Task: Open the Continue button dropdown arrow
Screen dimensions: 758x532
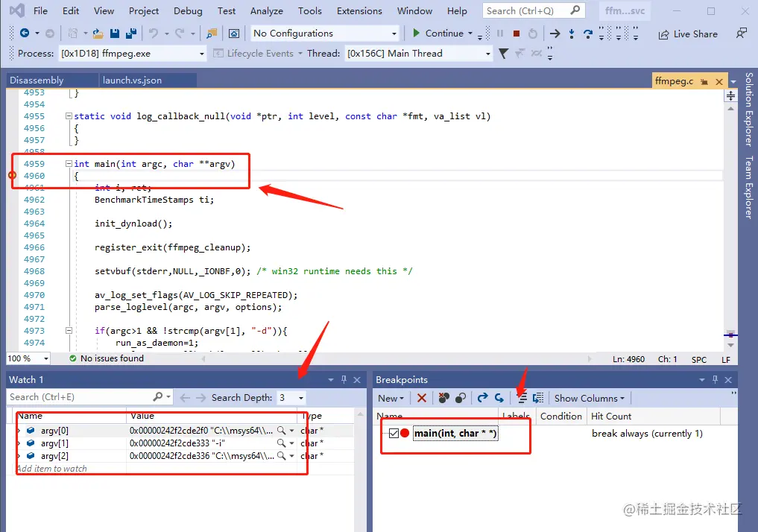Action: coord(470,34)
